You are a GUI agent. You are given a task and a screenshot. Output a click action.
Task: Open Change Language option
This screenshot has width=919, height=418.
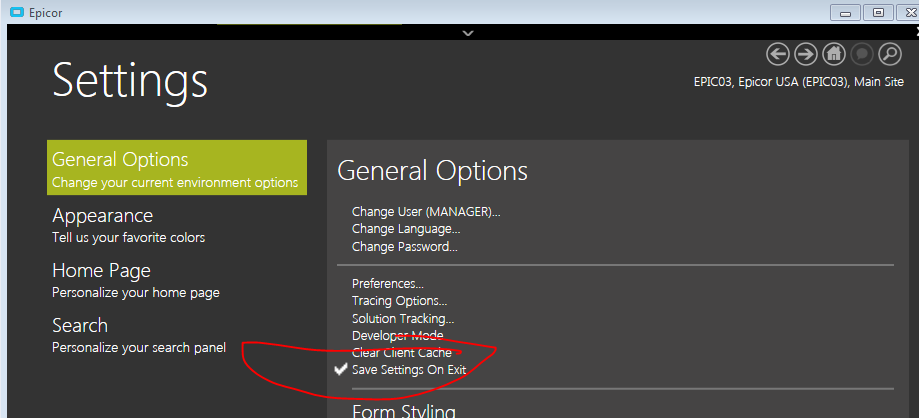[406, 229]
